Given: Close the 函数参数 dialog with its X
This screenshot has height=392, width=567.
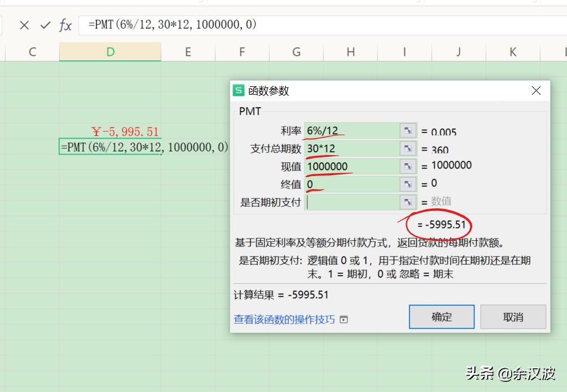Looking at the screenshot, I should (x=536, y=90).
